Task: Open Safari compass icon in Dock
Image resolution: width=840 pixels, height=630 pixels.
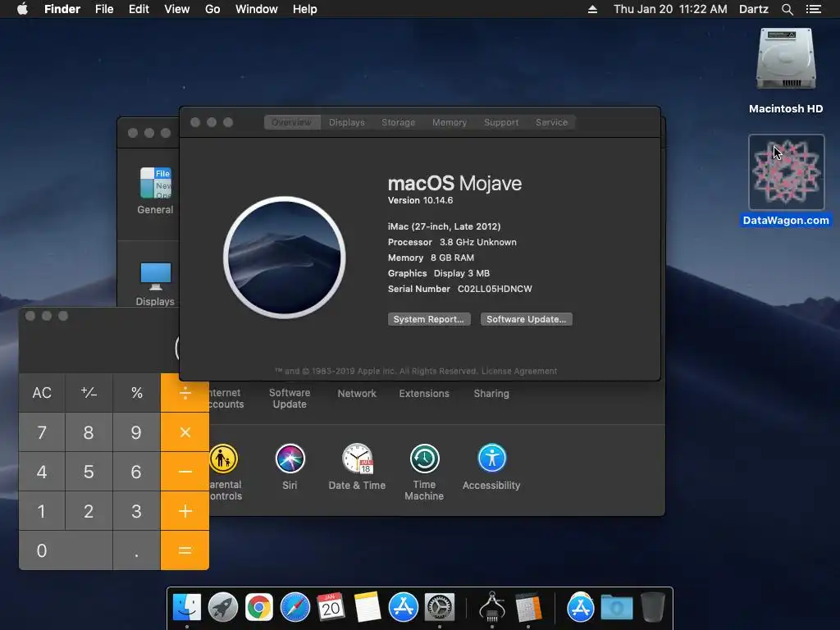Action: click(295, 608)
